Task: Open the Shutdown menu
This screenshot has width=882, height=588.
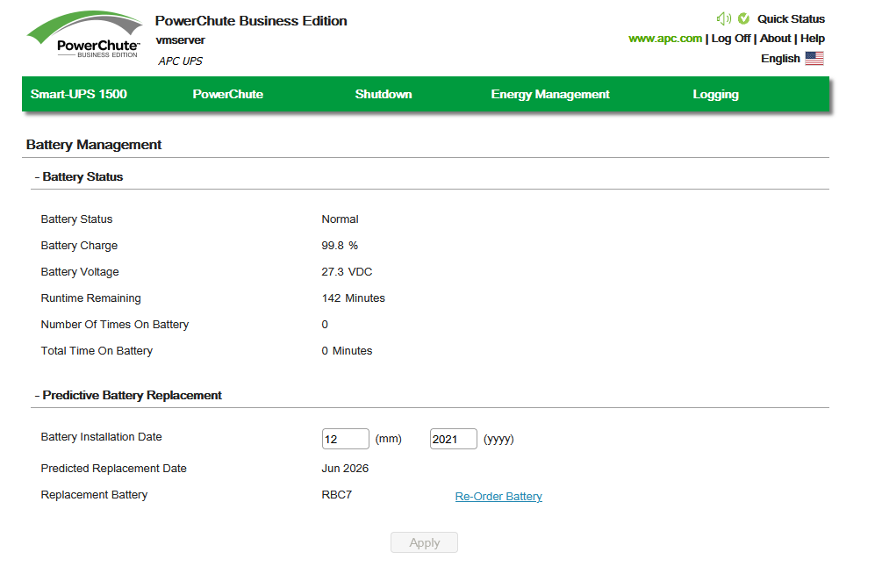Action: (384, 95)
